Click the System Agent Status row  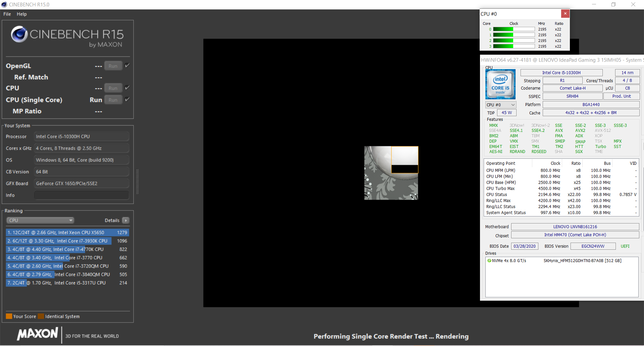pyautogui.click(x=561, y=213)
